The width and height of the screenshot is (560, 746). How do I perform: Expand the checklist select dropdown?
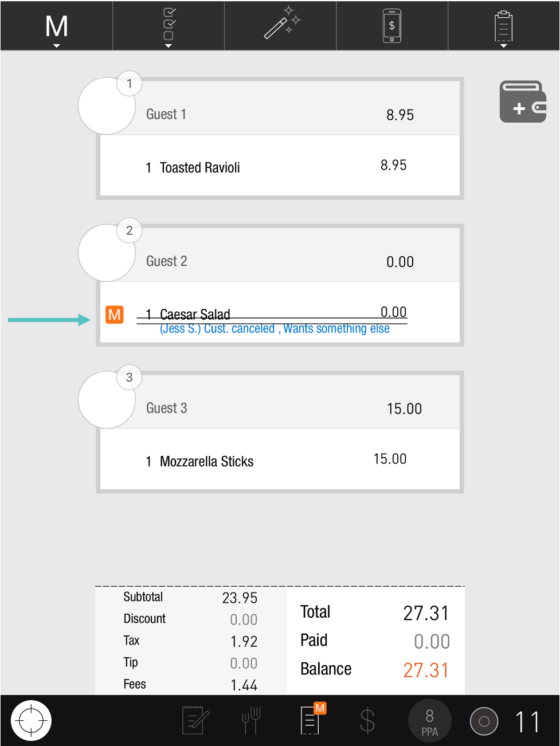pos(169,27)
